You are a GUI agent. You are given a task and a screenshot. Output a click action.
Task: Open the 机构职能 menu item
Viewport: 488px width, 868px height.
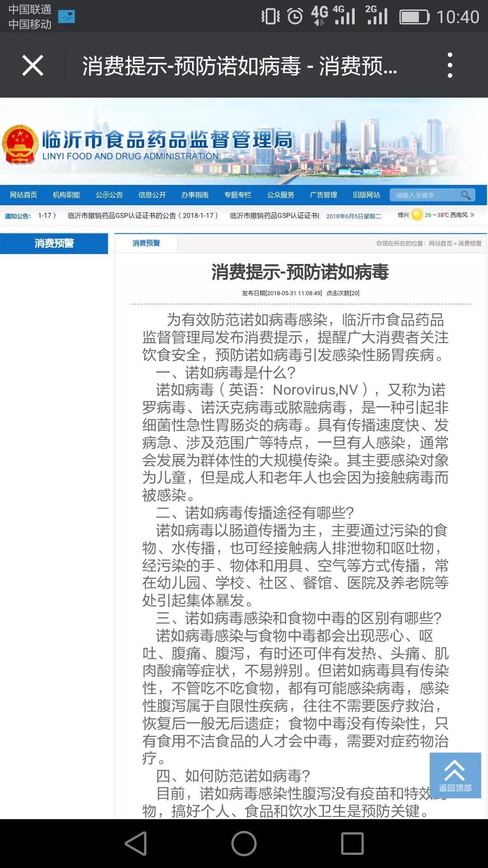pyautogui.click(x=66, y=195)
